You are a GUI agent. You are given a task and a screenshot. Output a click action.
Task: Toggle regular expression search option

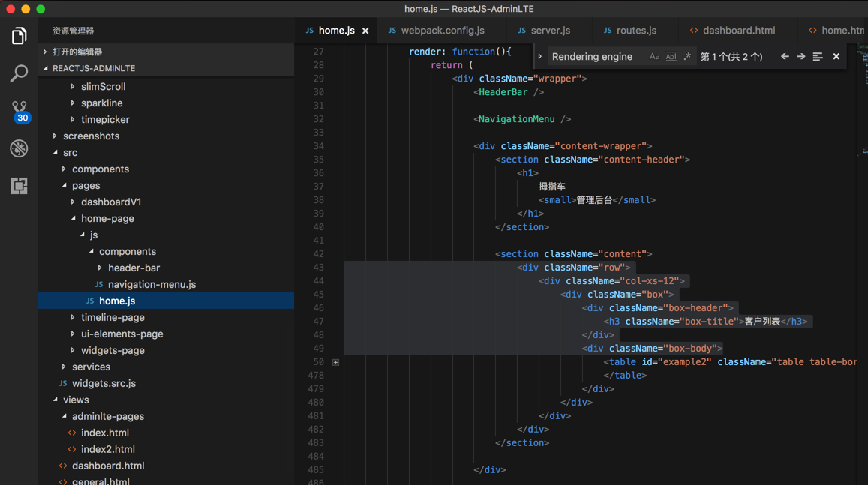pos(687,57)
